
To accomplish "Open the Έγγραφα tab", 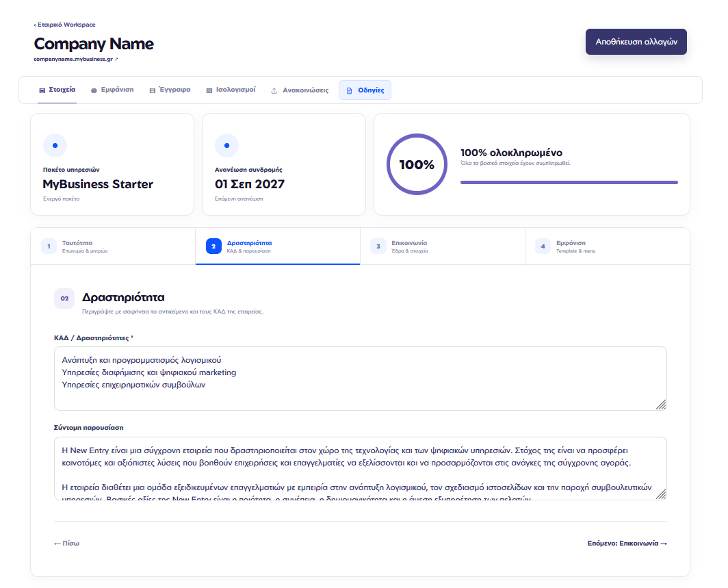I will pos(170,90).
